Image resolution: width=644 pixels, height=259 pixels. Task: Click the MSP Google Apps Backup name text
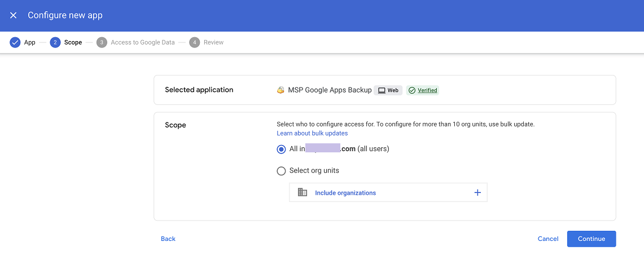pyautogui.click(x=330, y=90)
